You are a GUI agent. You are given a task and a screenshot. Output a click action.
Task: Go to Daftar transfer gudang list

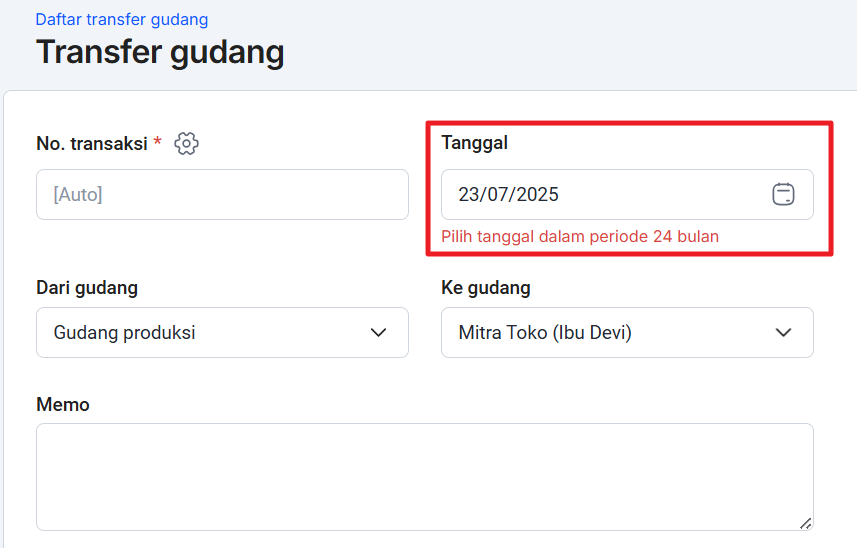[122, 20]
